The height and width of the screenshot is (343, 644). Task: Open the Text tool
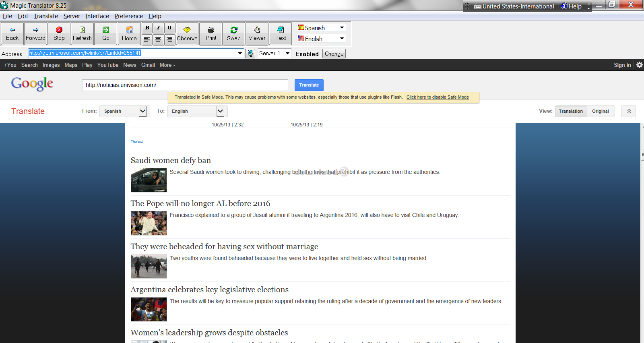281,33
